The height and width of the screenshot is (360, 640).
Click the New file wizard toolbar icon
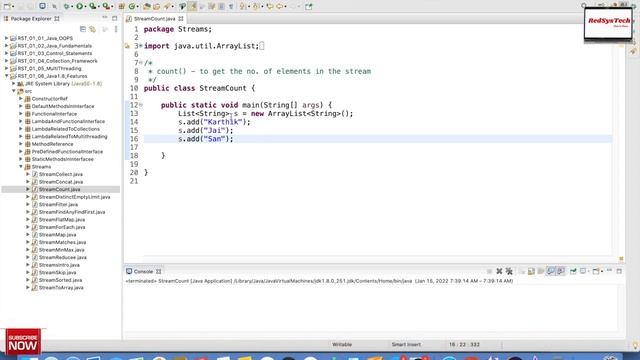click(7, 6)
